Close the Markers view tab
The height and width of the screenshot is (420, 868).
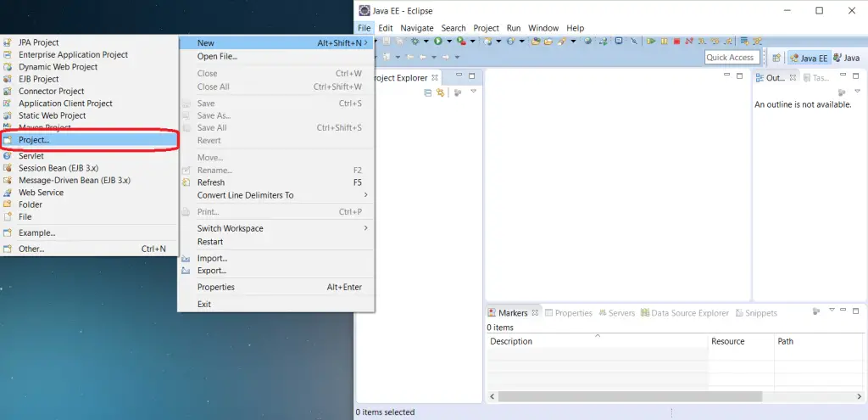pyautogui.click(x=535, y=312)
